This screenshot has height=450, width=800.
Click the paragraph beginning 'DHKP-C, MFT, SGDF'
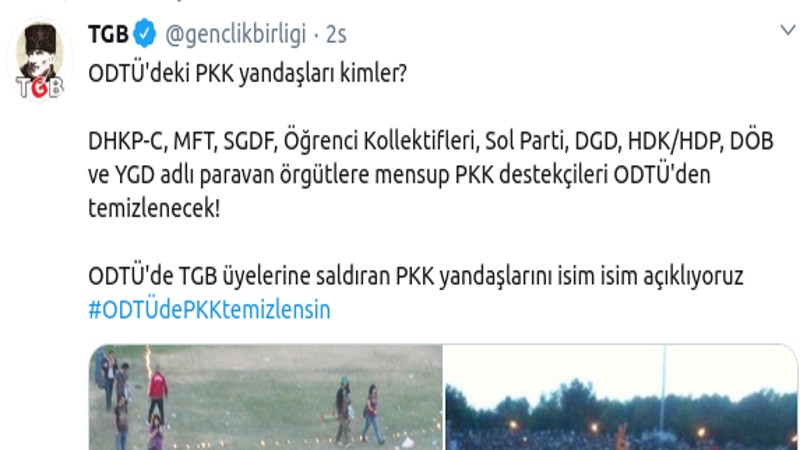point(431,174)
